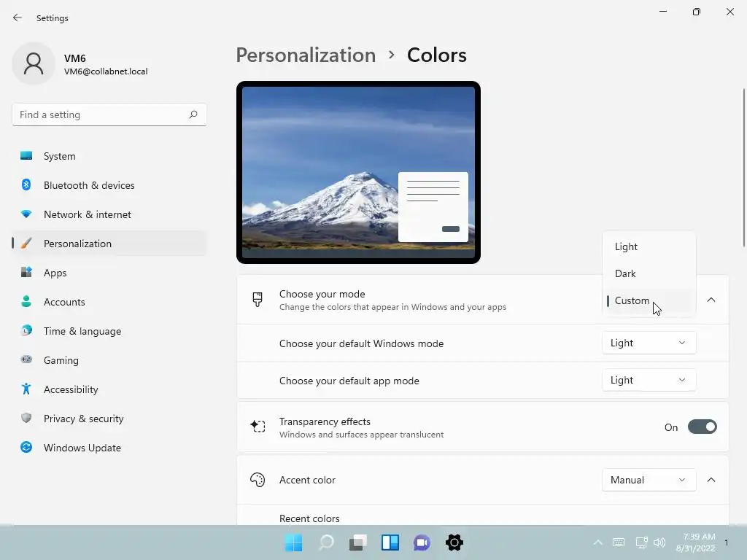Collapse the Choose your mode section
This screenshot has width=747, height=560.
pyautogui.click(x=711, y=300)
